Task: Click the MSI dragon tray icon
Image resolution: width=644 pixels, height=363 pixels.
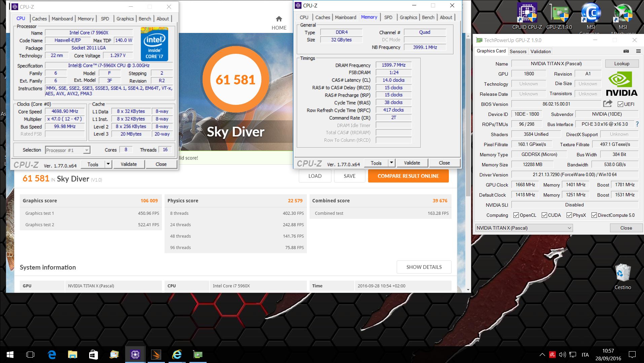Action: coord(552,355)
